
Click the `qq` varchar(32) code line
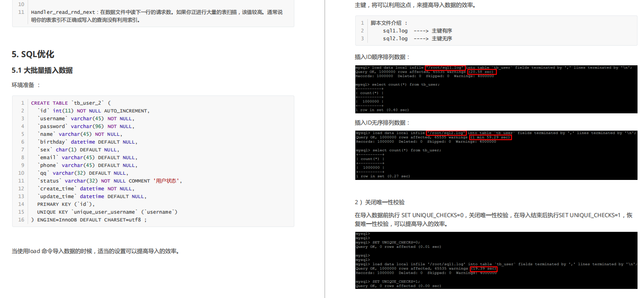[x=83, y=173]
